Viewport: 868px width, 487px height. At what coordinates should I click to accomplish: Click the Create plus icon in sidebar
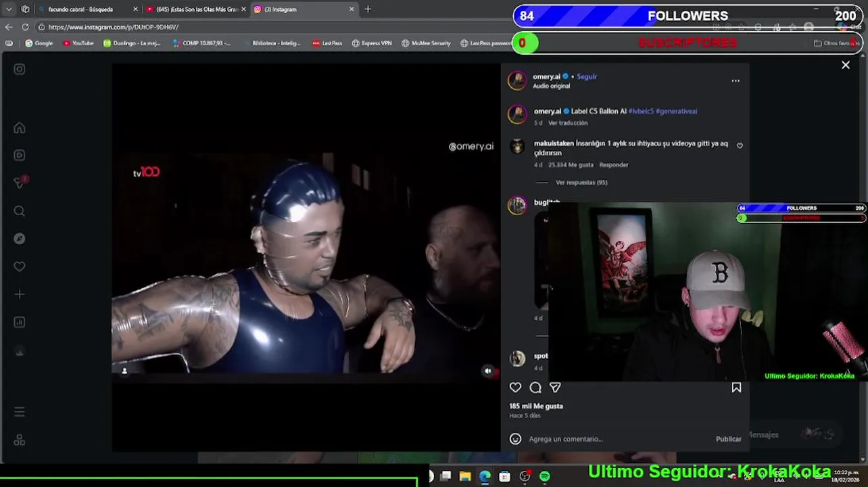pos(20,294)
